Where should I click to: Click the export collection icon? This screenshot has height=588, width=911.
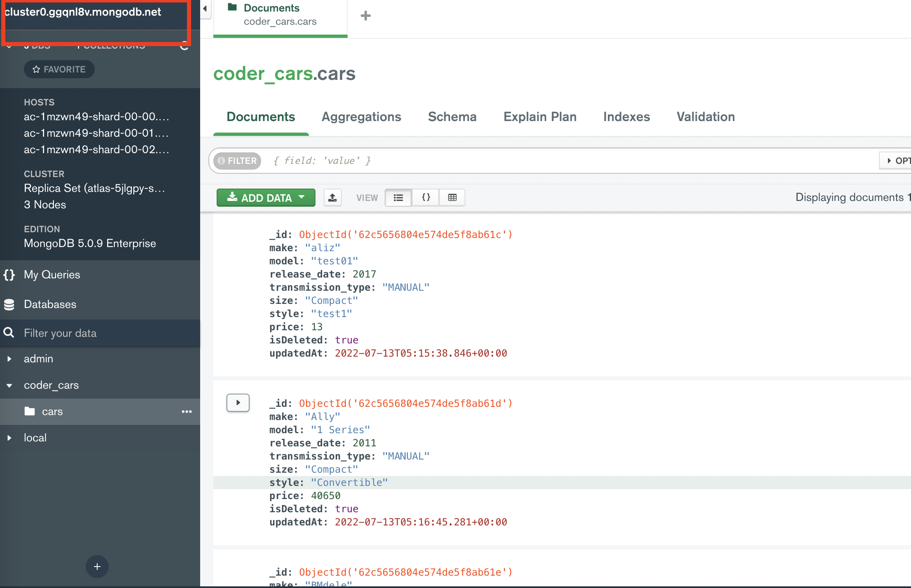coord(332,198)
